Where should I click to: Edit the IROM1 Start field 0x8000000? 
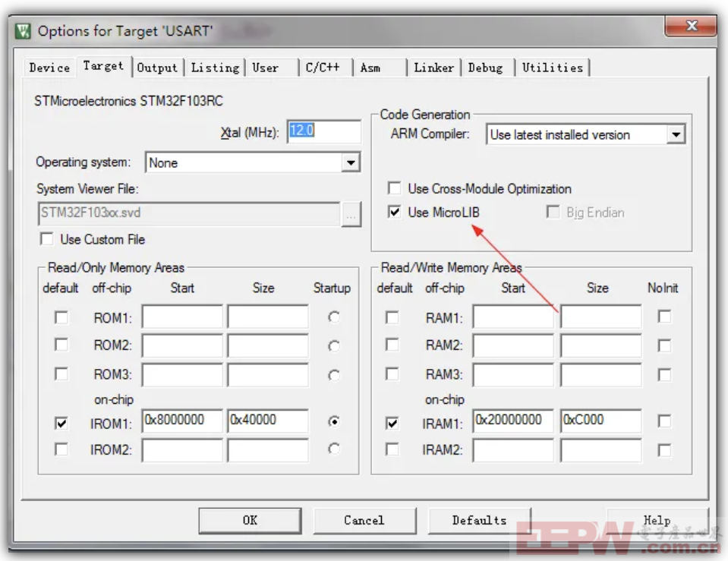tap(182, 421)
